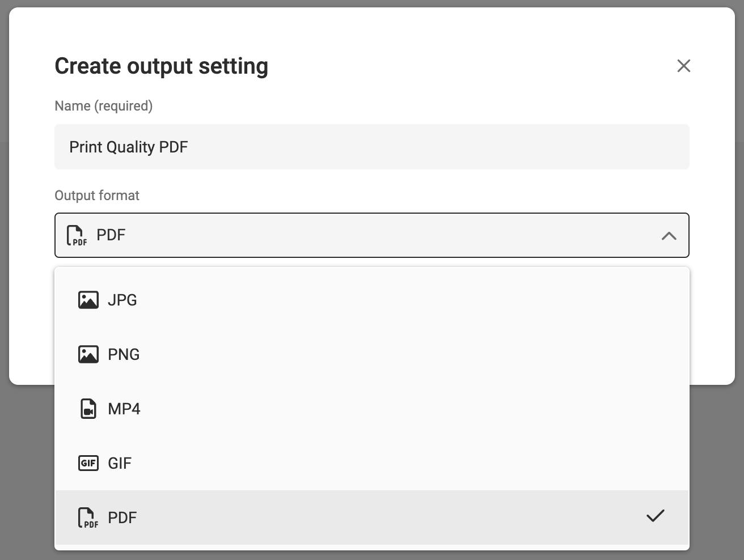The image size is (744, 560).
Task: Click the PDF file icon in list
Action: [88, 517]
